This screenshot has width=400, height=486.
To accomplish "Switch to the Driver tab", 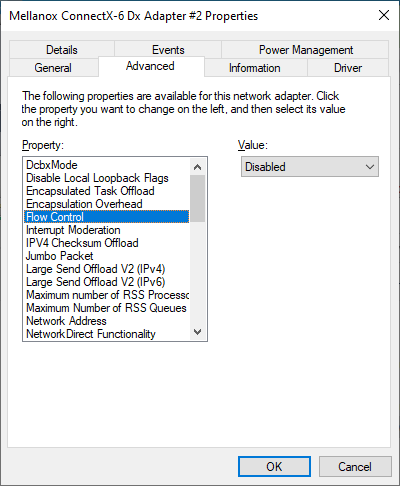I will pos(348,68).
